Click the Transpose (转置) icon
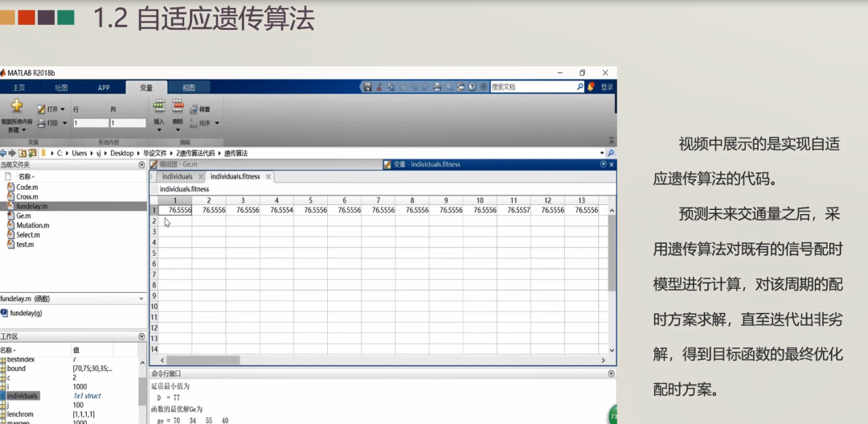 tap(193, 109)
